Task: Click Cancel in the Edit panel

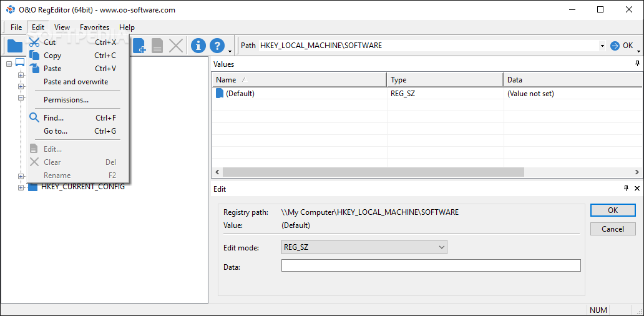Action: (x=613, y=229)
